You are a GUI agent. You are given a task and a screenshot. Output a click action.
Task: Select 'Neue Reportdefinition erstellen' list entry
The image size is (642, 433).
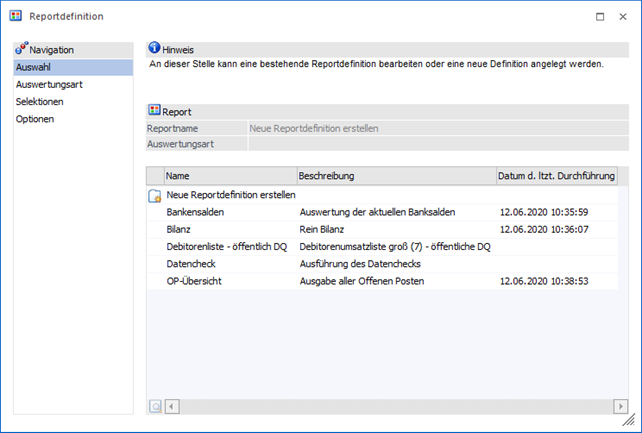click(x=230, y=195)
